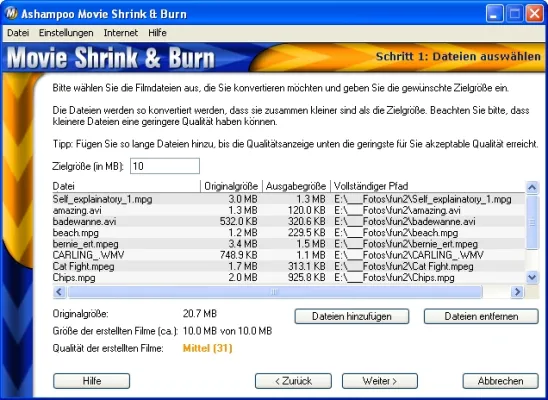Viewport: 548px width, 400px height.
Task: Maximize the Ashampoo window
Action: [514, 14]
